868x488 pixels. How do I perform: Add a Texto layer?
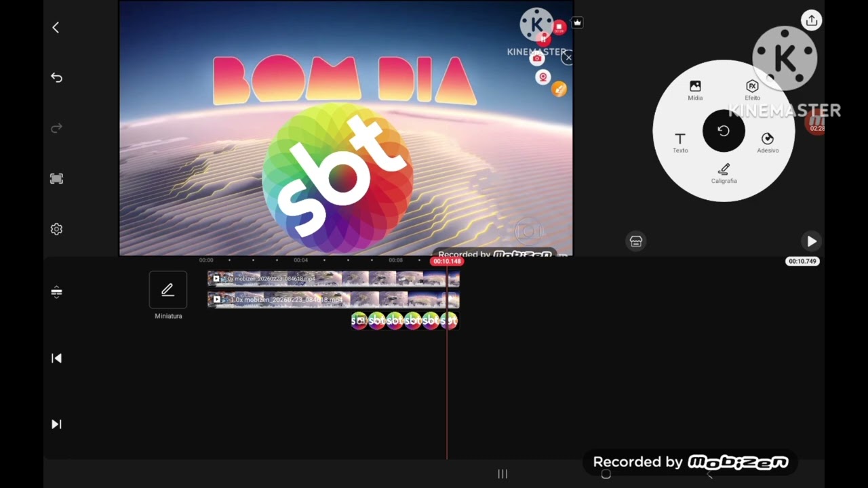tap(680, 142)
